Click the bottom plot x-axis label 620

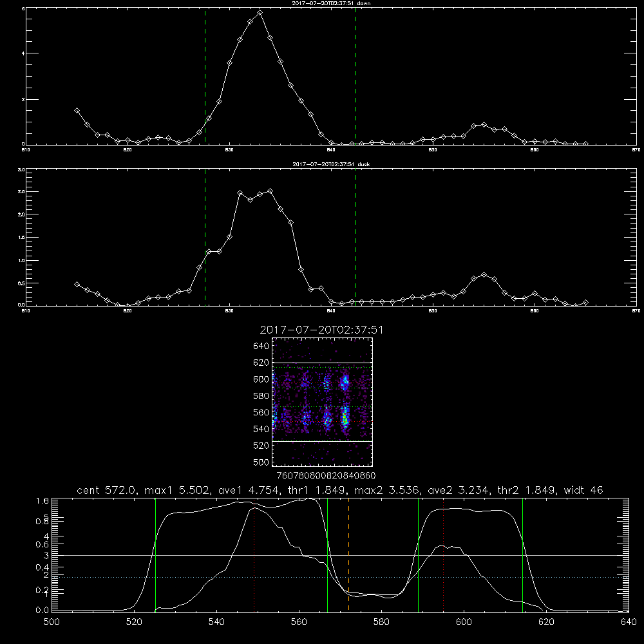coord(546,622)
